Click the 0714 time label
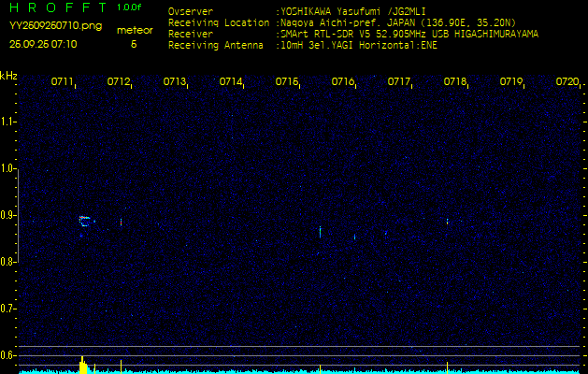Image resolution: width=588 pixels, height=374 pixels. coord(231,82)
